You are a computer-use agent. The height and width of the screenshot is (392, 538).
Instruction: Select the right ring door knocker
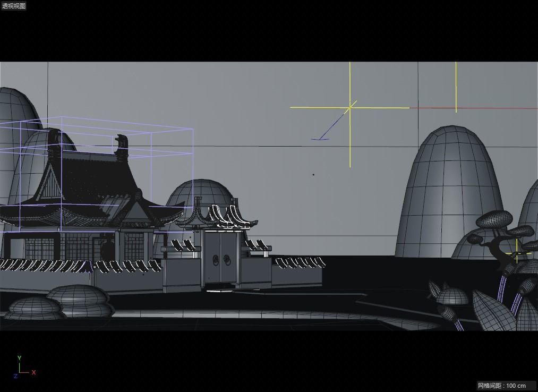click(x=226, y=260)
